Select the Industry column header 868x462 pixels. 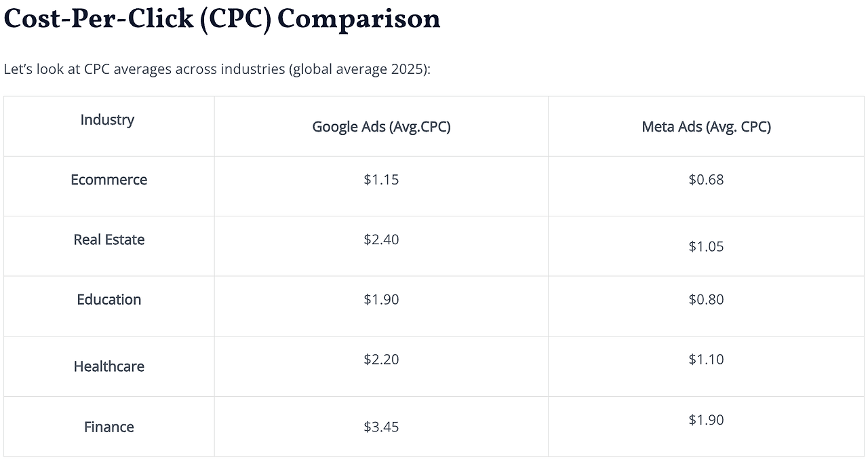click(107, 120)
